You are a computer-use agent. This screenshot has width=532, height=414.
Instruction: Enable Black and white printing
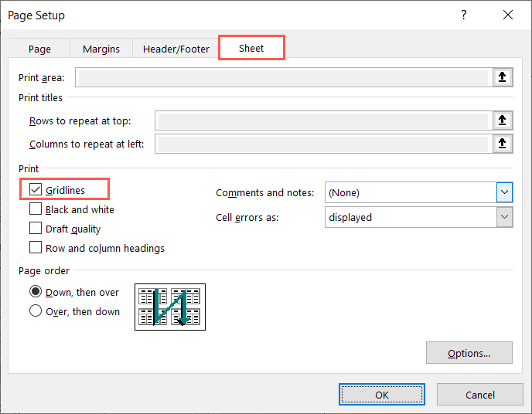(x=36, y=209)
